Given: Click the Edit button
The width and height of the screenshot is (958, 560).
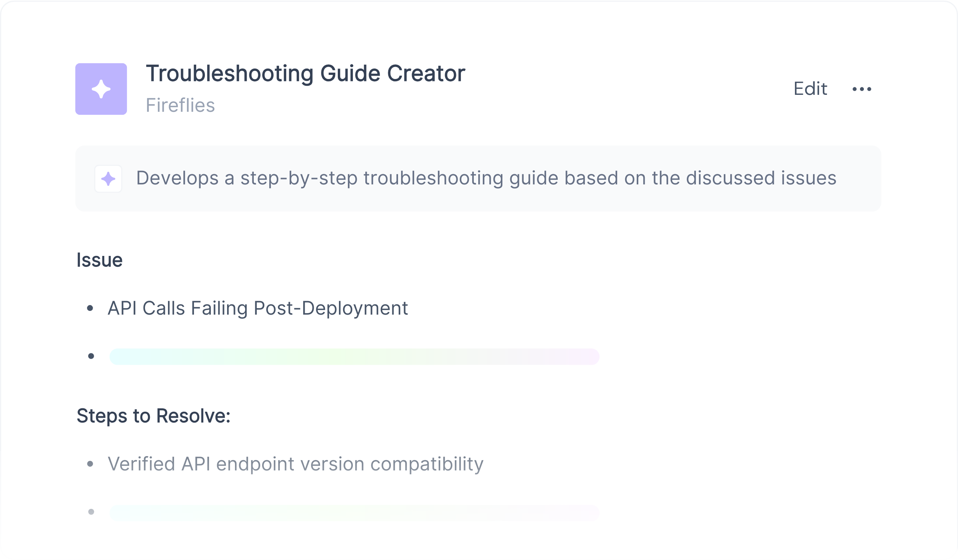Looking at the screenshot, I should point(810,89).
